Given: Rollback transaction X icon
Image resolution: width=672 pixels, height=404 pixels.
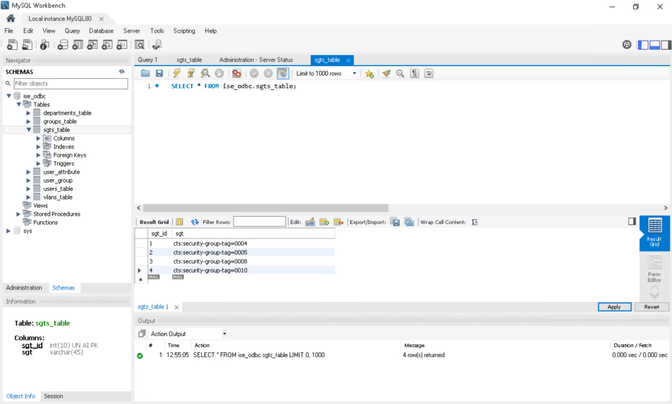Looking at the screenshot, I should [268, 73].
